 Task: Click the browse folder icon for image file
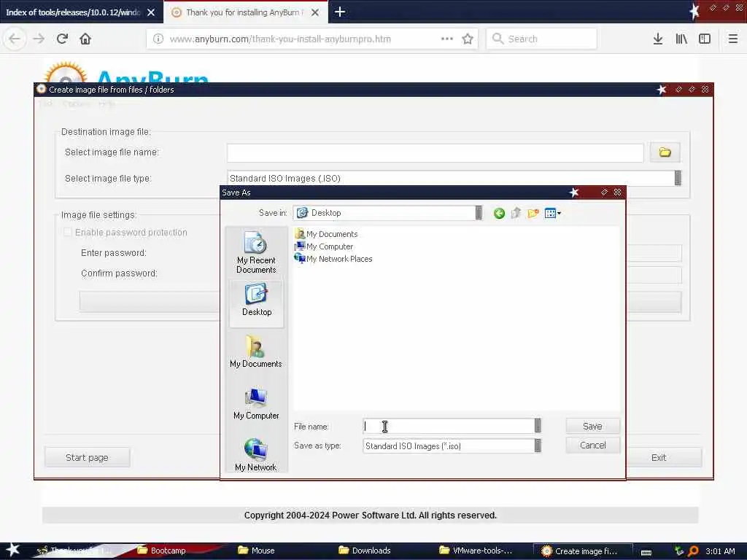point(665,152)
